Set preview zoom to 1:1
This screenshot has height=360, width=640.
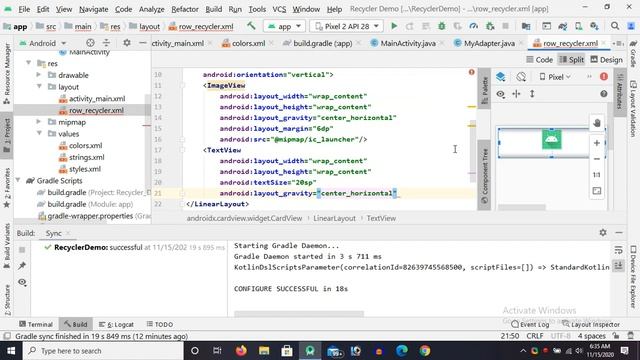[x=597, y=175]
